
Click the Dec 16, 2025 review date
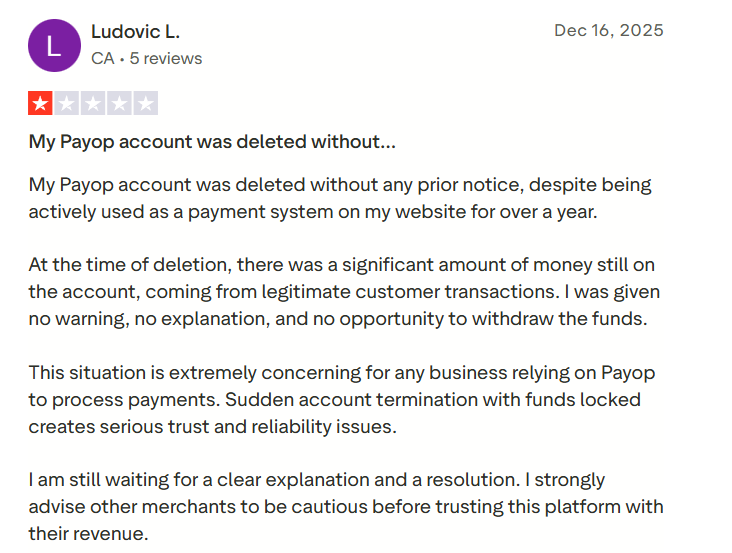coord(609,30)
